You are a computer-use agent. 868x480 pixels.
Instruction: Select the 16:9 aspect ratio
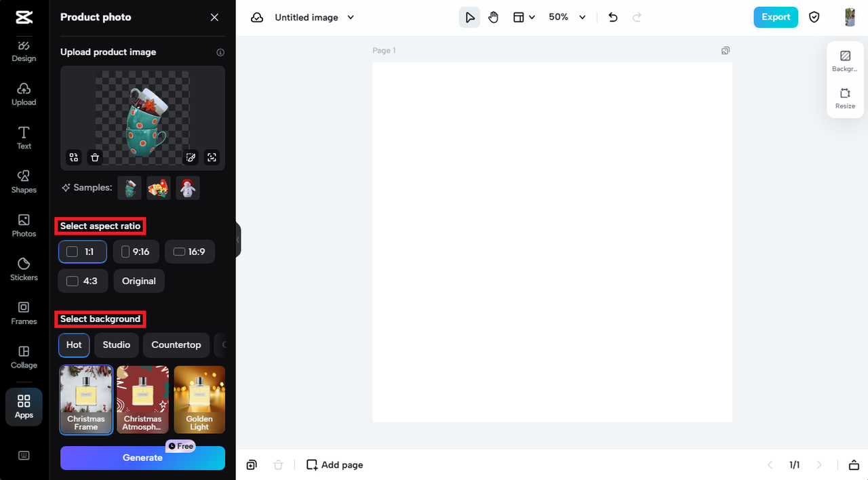(x=190, y=252)
